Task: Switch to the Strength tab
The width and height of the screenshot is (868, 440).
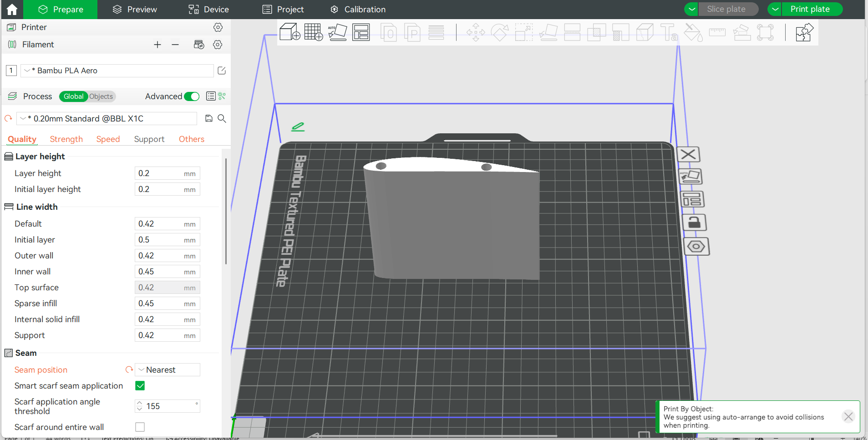Action: click(66, 139)
